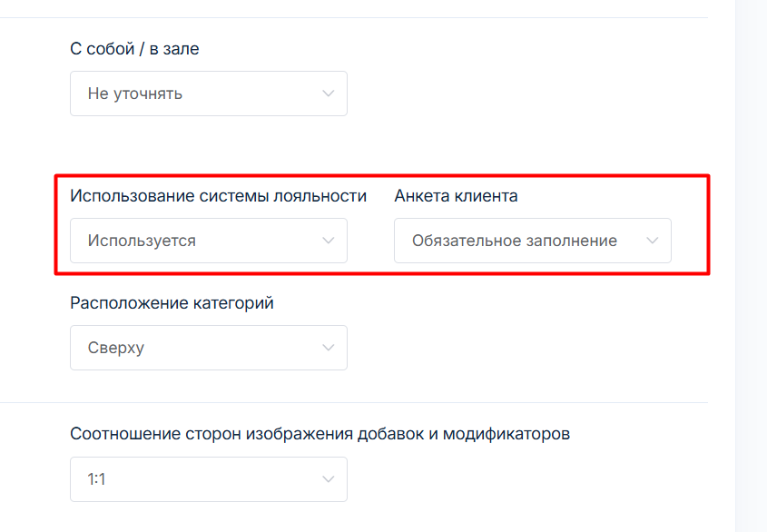Open the loyalty system usage dropdown

(208, 241)
